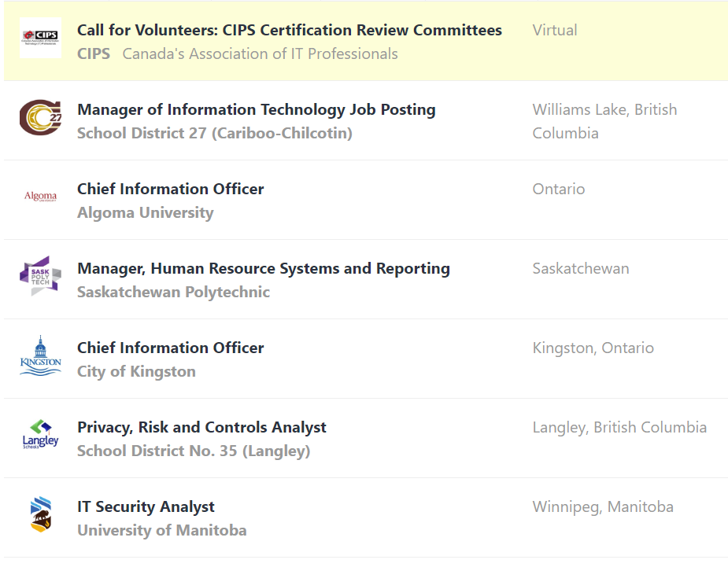Click Canada's Association of IT Professionals text
The height and width of the screenshot is (567, 728).
coord(260,53)
